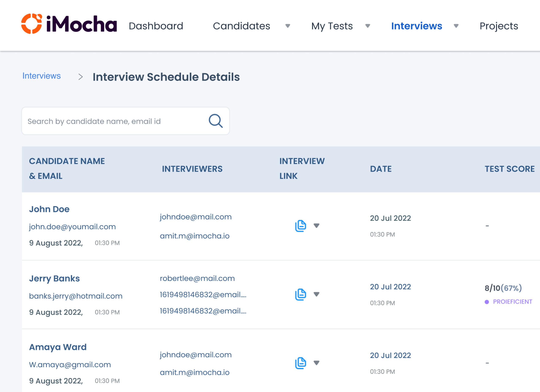Expand the Interviews menu arrow
Viewport: 540px width, 392px height.
pos(456,26)
